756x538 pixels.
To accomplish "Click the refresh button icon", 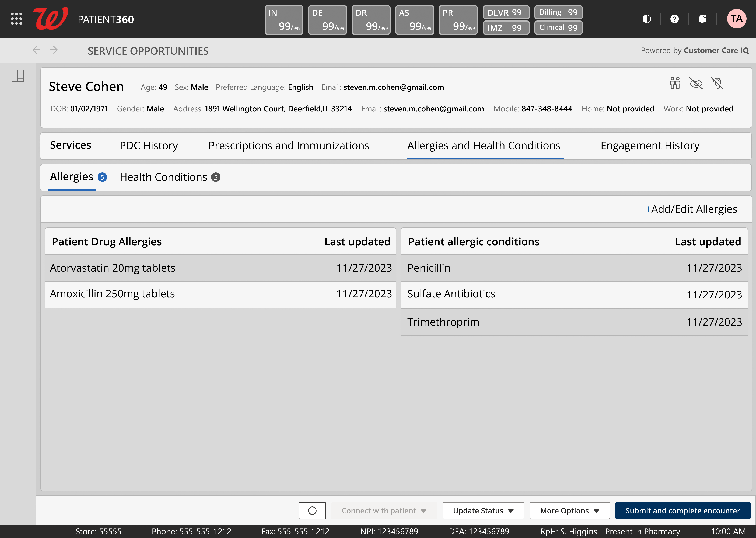I will [x=312, y=511].
